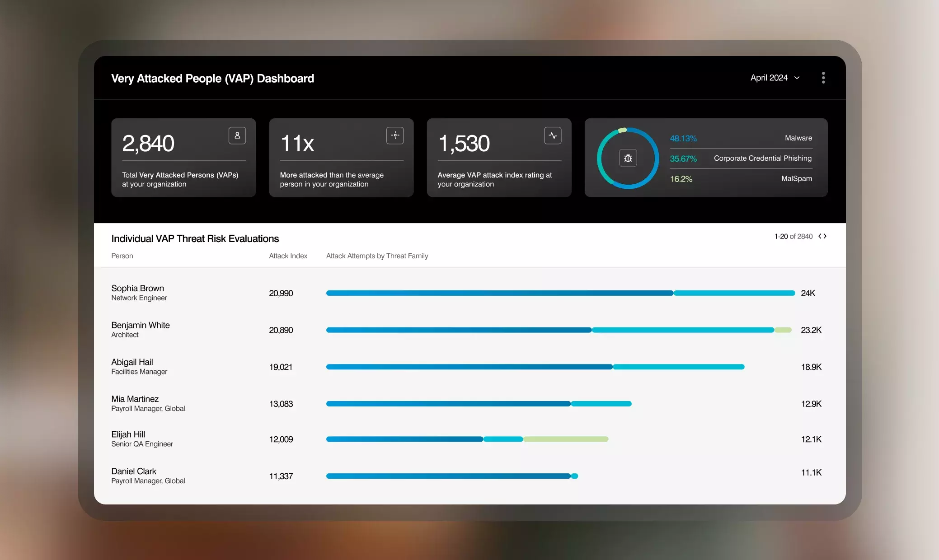Select the target icon on the 11x card
Screen dimensions: 939x560
click(395, 135)
